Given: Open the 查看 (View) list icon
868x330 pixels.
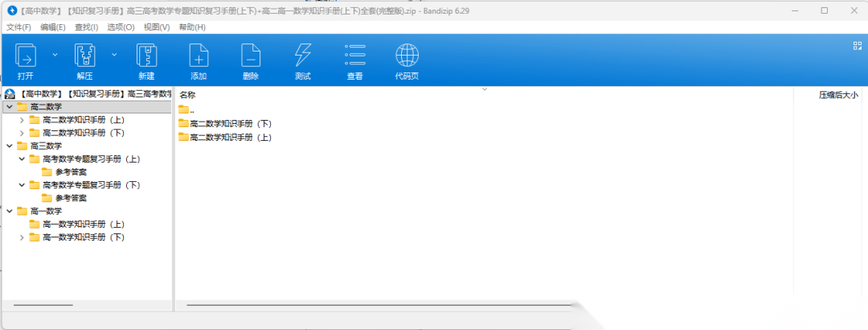Looking at the screenshot, I should (354, 56).
